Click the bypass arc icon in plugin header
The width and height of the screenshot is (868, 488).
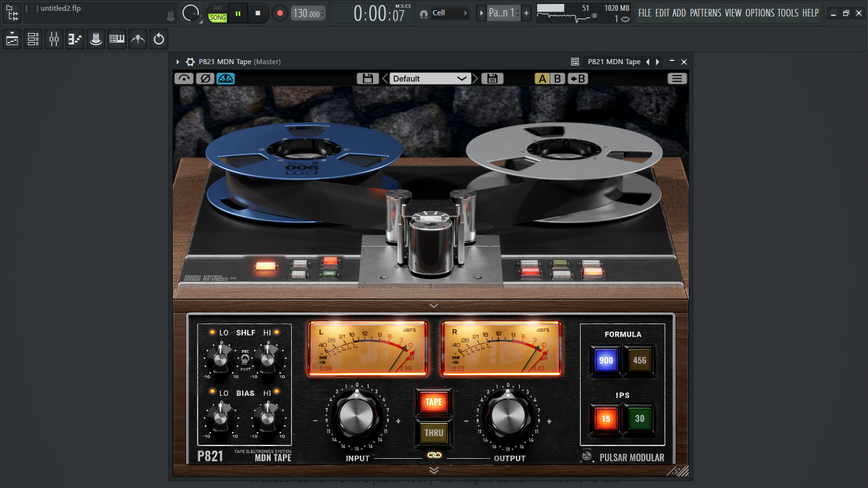click(x=184, y=79)
